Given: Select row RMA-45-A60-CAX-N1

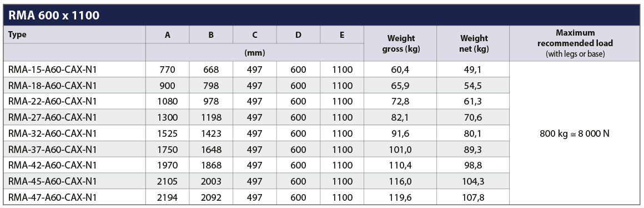Looking at the screenshot, I should pyautogui.click(x=256, y=181).
